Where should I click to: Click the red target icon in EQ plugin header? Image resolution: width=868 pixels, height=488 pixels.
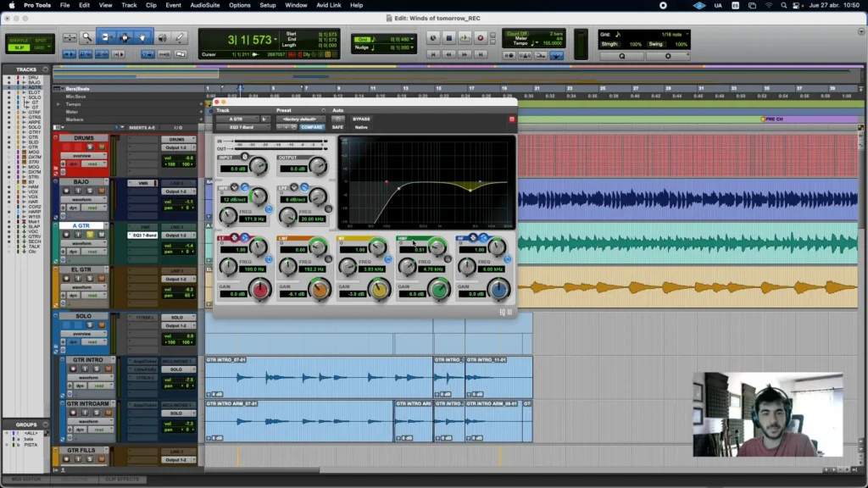[x=511, y=119]
